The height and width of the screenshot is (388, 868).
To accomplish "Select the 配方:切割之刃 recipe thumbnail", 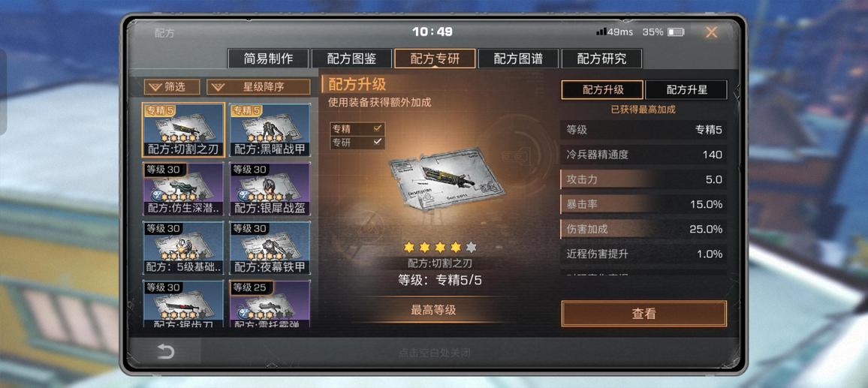I will click(x=183, y=130).
